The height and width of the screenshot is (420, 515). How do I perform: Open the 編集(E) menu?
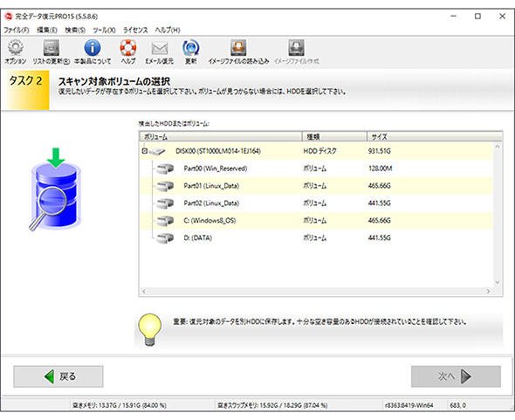[47, 30]
